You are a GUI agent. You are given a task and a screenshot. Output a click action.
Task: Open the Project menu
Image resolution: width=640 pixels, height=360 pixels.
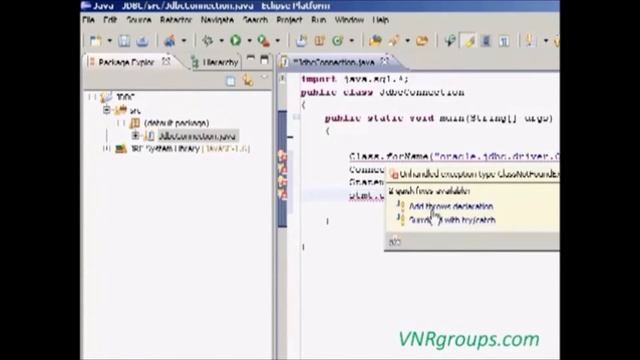pos(289,20)
